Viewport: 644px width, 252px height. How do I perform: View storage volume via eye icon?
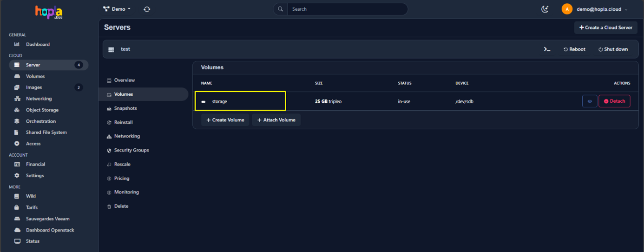pyautogui.click(x=590, y=101)
